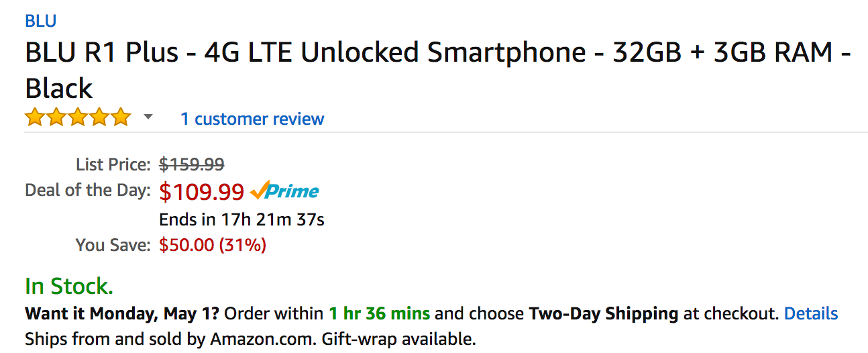Select the $109.99 deal price

pyautogui.click(x=201, y=192)
